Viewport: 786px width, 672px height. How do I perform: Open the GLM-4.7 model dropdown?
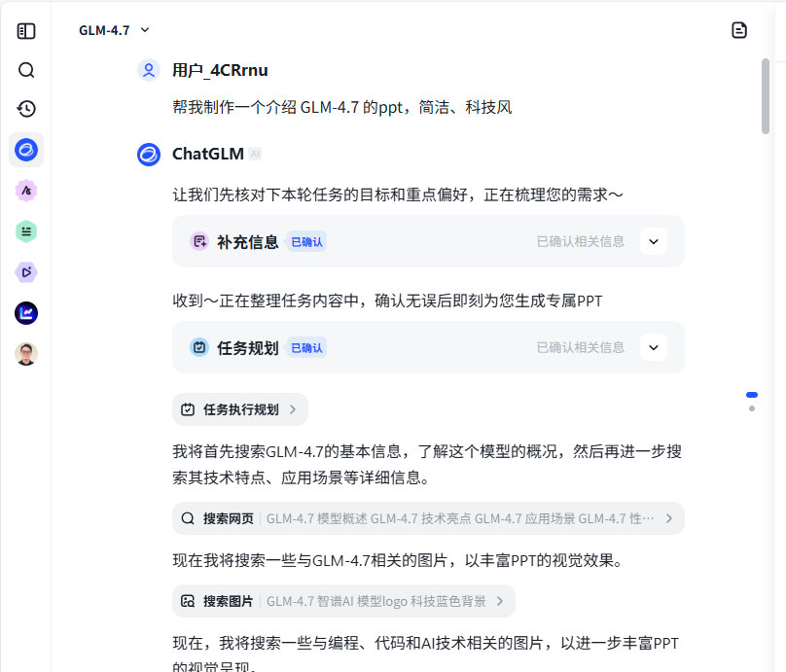tap(115, 30)
